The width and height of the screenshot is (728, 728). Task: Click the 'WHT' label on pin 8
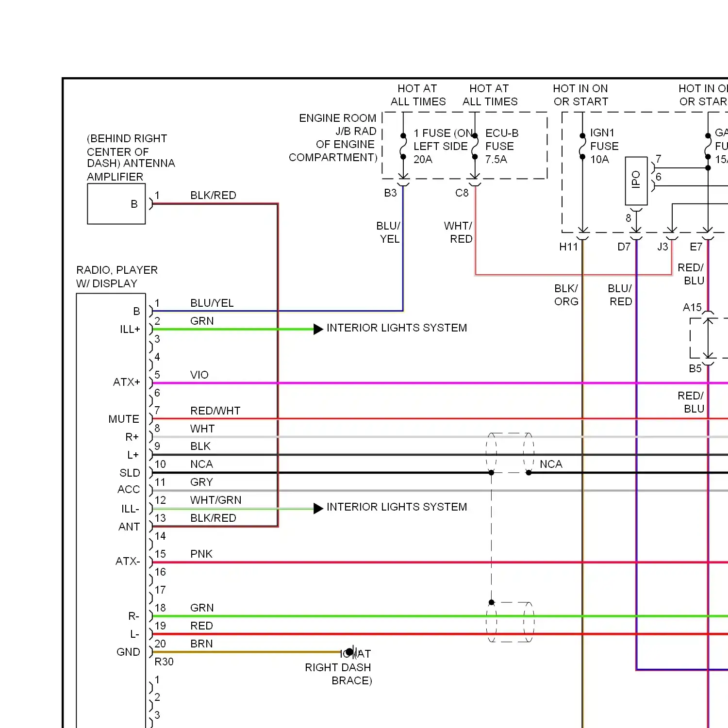[202, 429]
